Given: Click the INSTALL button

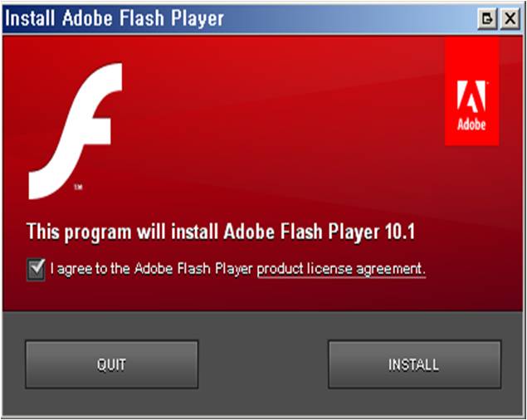Looking at the screenshot, I should click(414, 364).
